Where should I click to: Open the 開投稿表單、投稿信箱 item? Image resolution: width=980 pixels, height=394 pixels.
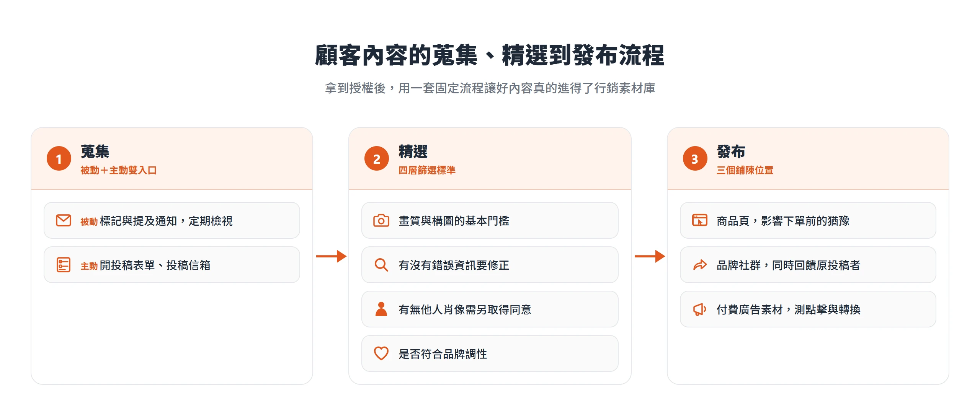tap(172, 265)
